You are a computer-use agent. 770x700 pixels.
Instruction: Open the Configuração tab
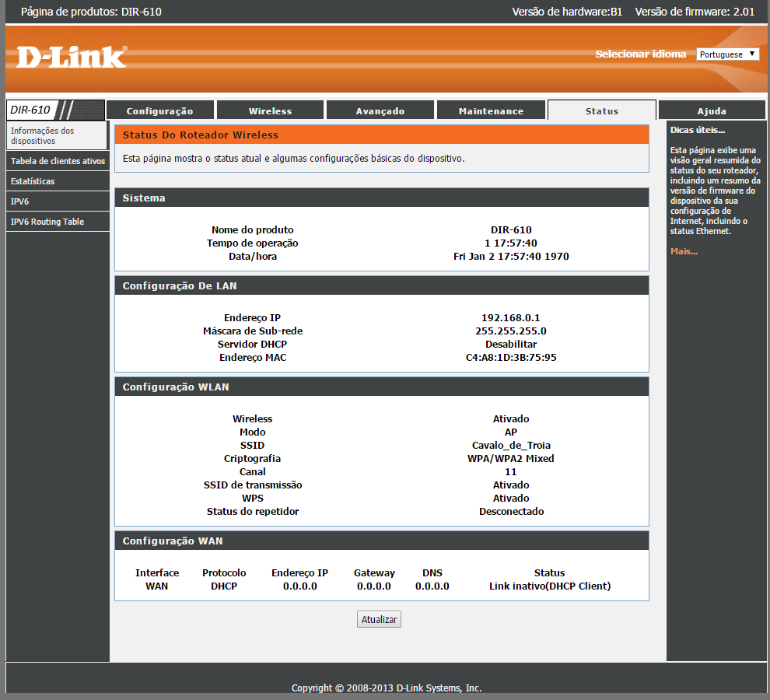pyautogui.click(x=159, y=111)
